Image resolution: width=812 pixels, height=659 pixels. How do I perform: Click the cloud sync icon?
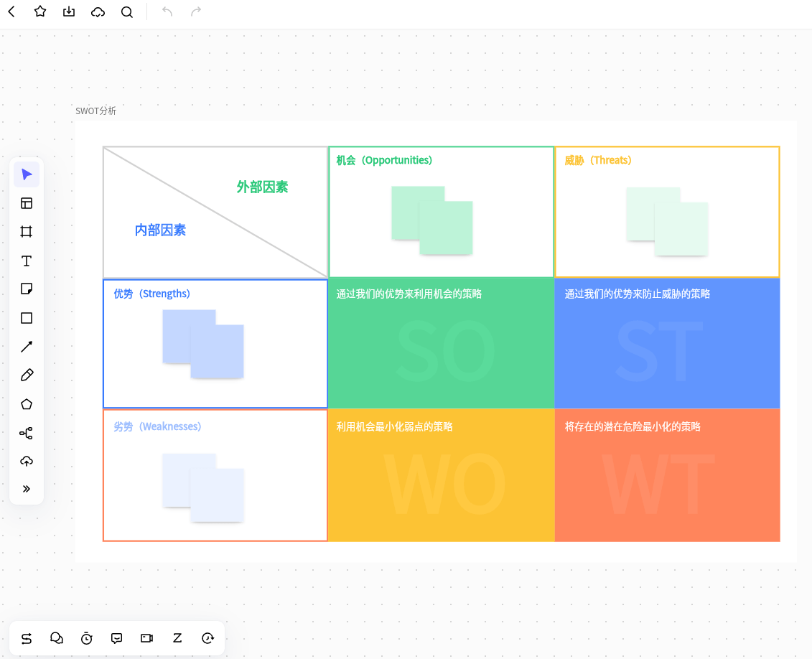98,12
